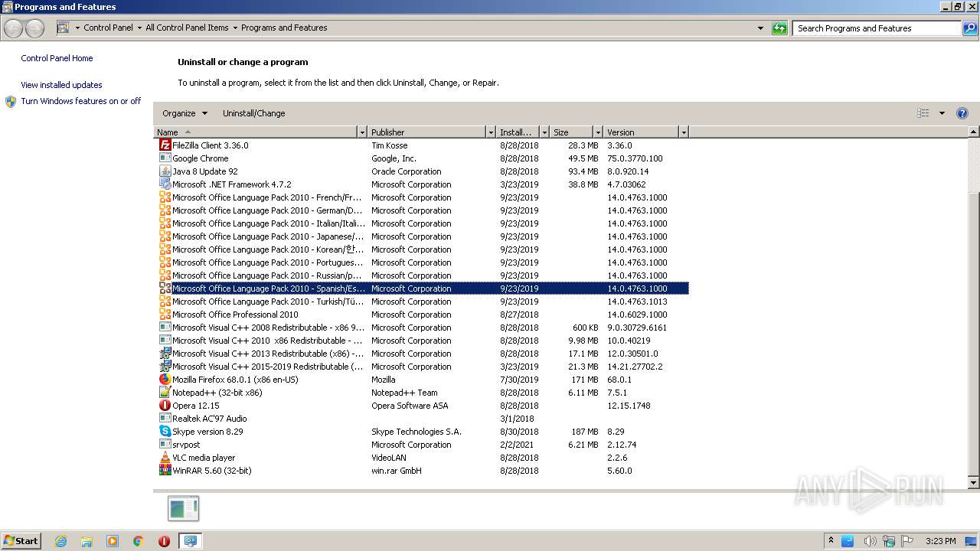Select the Java 8 Update 92 icon

[165, 171]
